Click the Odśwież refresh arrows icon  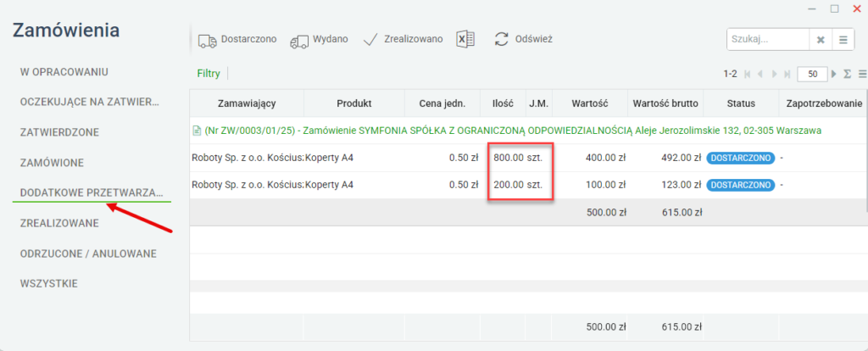click(x=502, y=39)
